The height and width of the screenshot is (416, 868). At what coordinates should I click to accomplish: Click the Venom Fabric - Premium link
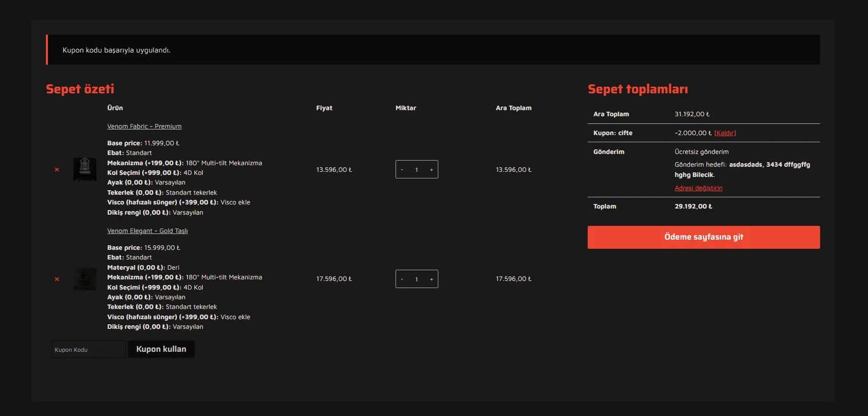(x=144, y=126)
